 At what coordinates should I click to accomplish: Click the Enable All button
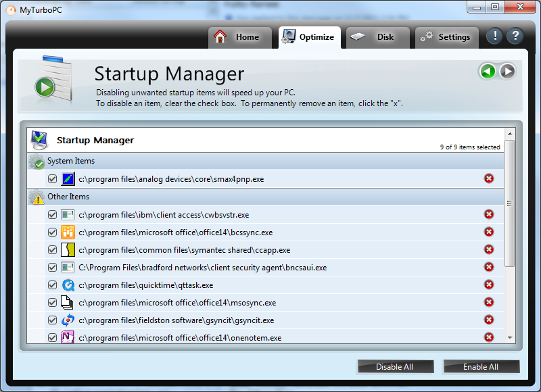[481, 367]
